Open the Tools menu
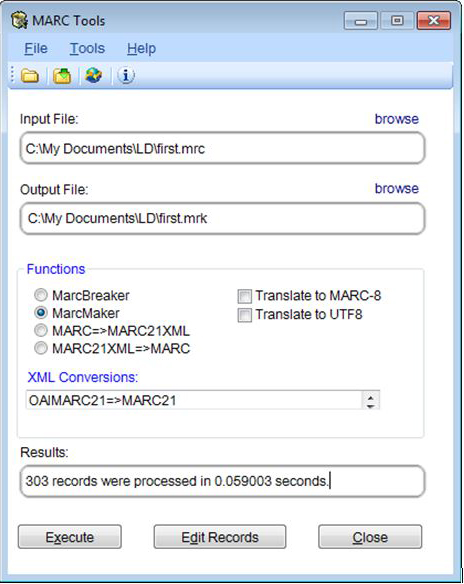The width and height of the screenshot is (464, 584). [87, 48]
